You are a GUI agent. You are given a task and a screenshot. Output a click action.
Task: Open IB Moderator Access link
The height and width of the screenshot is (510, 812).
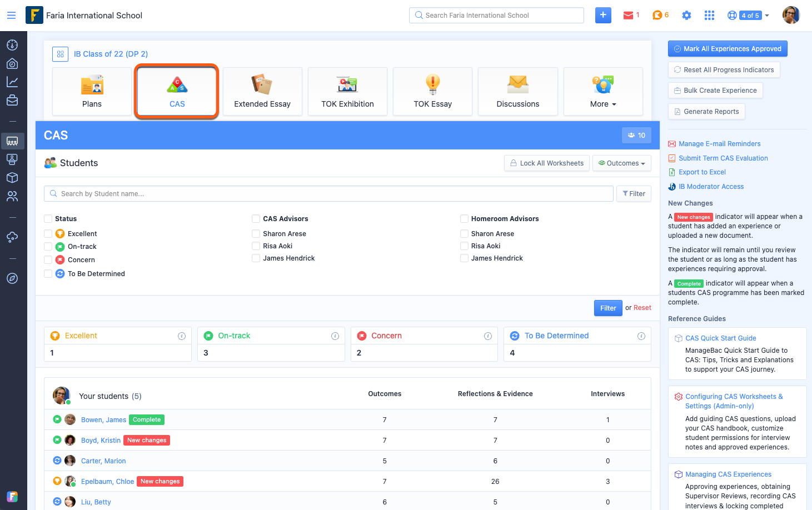[x=711, y=187]
